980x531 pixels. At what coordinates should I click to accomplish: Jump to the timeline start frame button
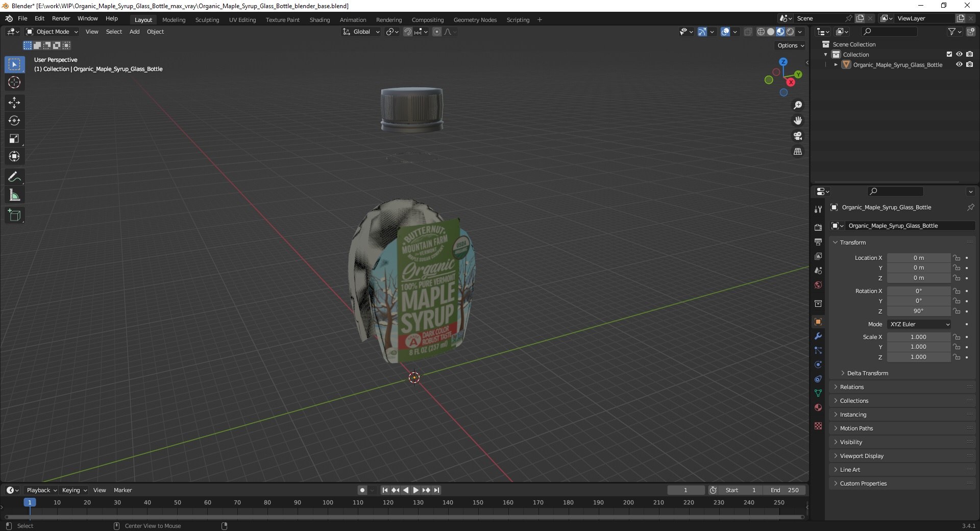(385, 490)
